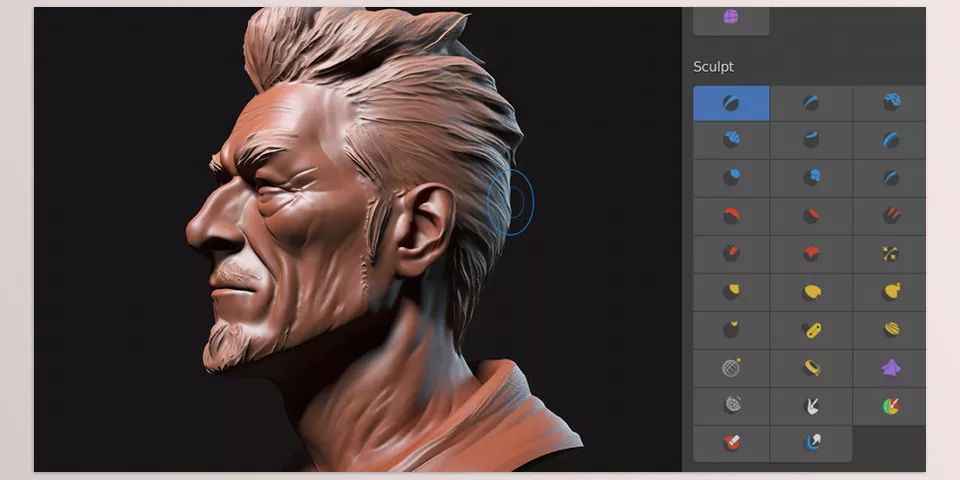
Task: Select the Pinch brush with yellow arrows
Action: point(889,254)
